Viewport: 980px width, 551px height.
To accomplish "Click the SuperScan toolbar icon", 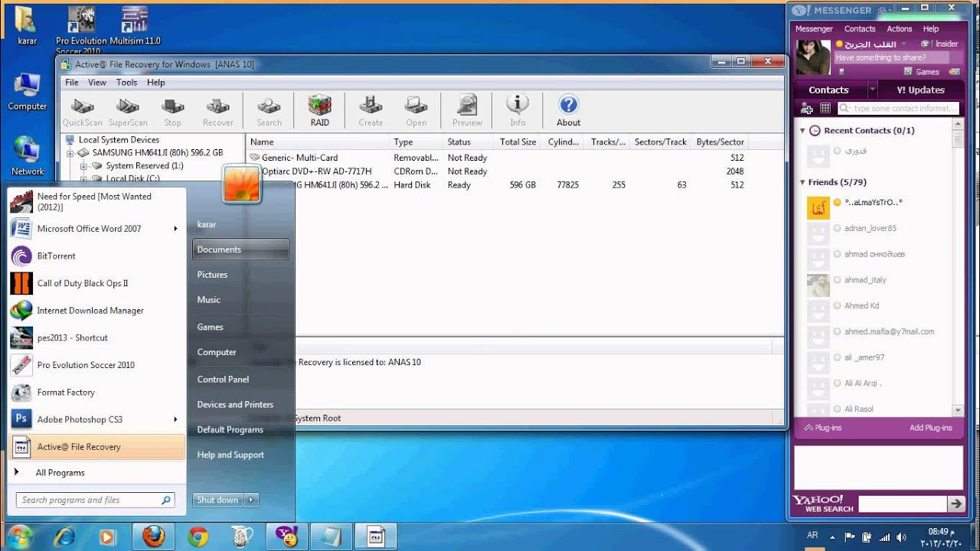I will [x=128, y=111].
